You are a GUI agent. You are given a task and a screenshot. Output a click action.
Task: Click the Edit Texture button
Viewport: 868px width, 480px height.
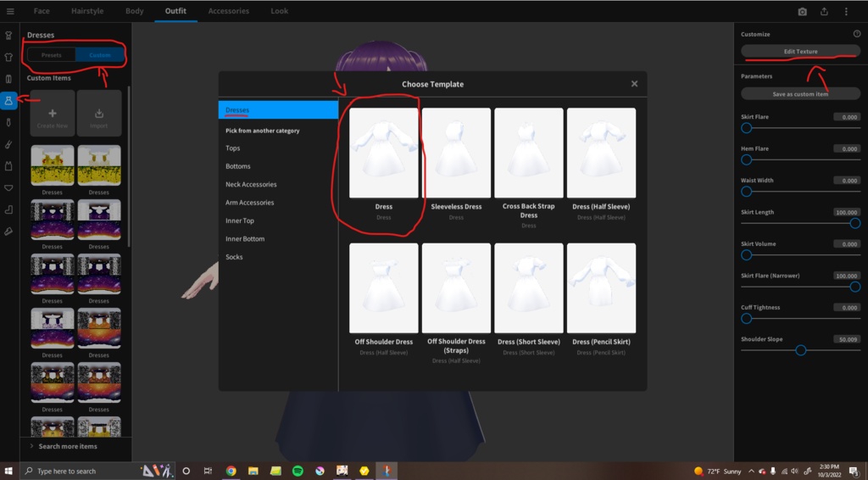800,51
